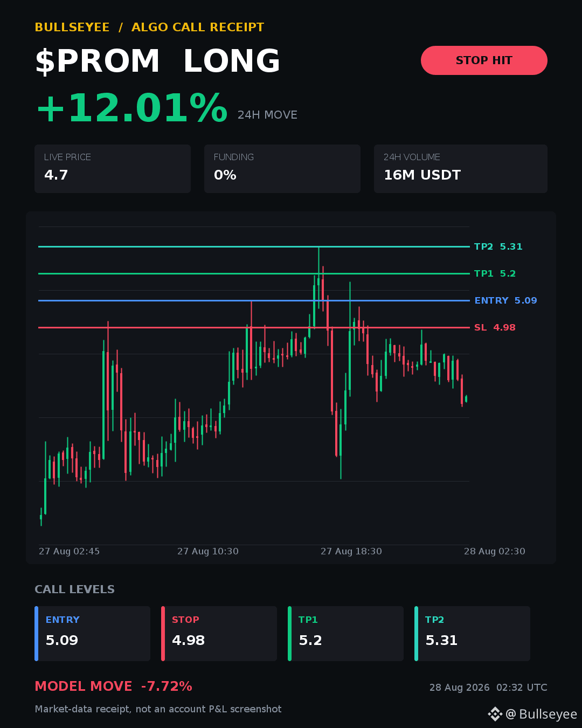The width and height of the screenshot is (582, 728).
Task: Click the 27 Aug 02:45 axis label
Action: point(69,551)
